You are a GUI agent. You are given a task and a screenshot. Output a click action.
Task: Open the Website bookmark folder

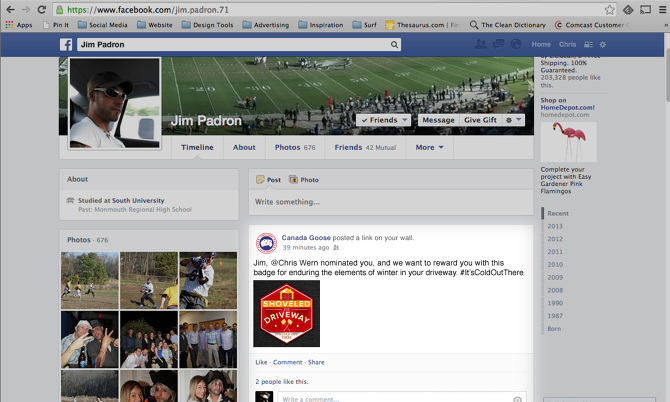[x=155, y=25]
